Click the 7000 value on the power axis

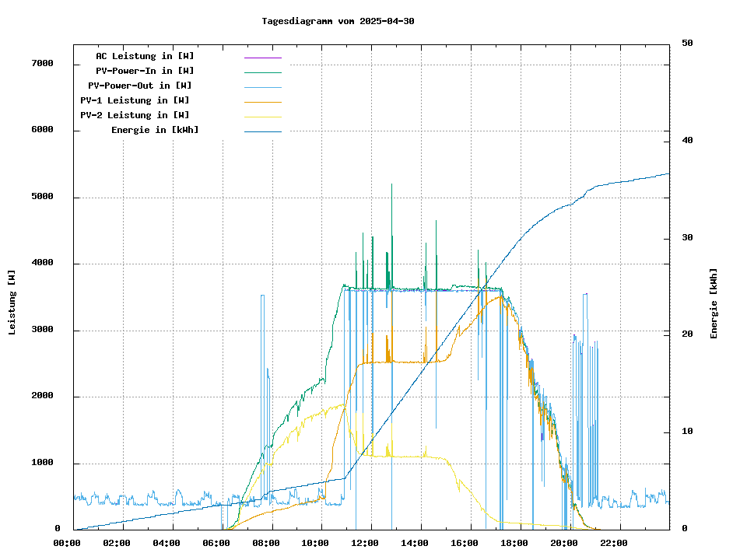coord(41,64)
